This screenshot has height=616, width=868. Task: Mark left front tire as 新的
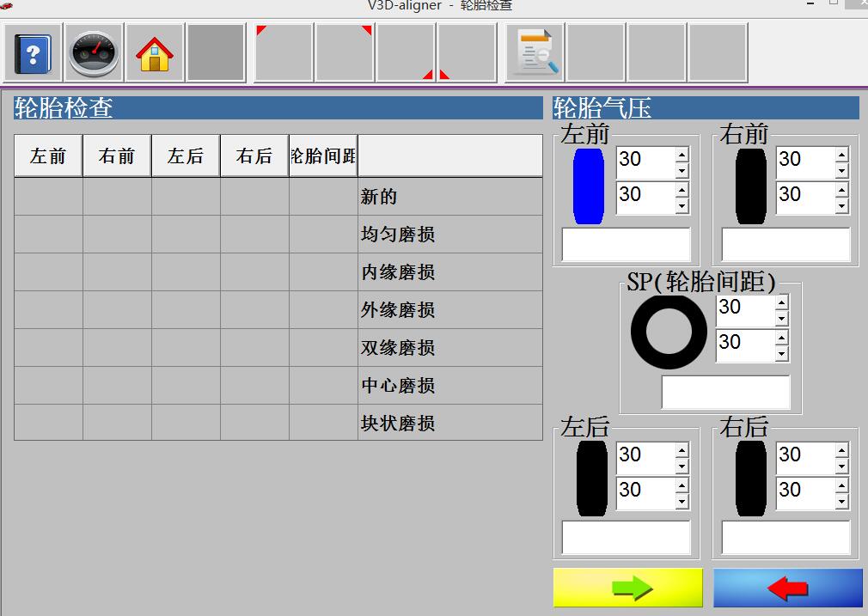(48, 196)
